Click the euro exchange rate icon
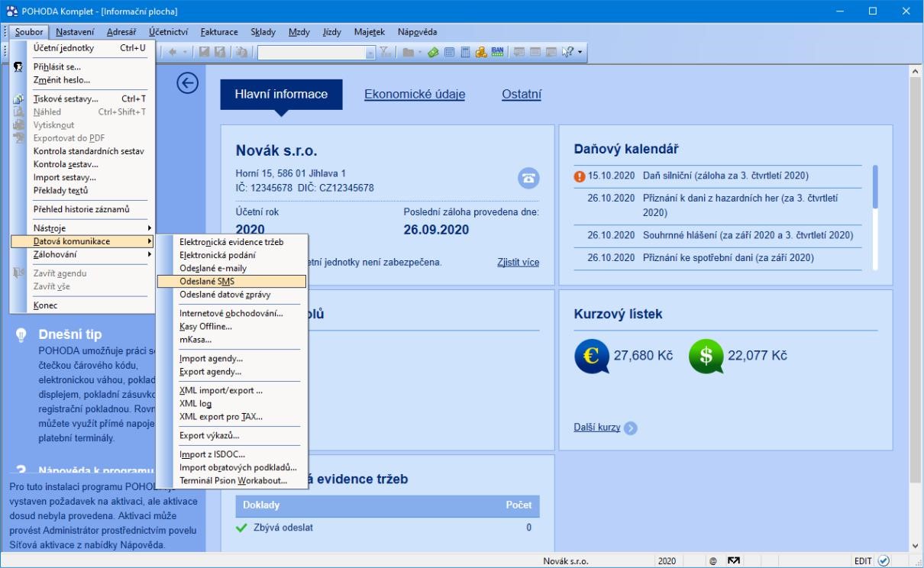The image size is (924, 568). click(x=592, y=357)
